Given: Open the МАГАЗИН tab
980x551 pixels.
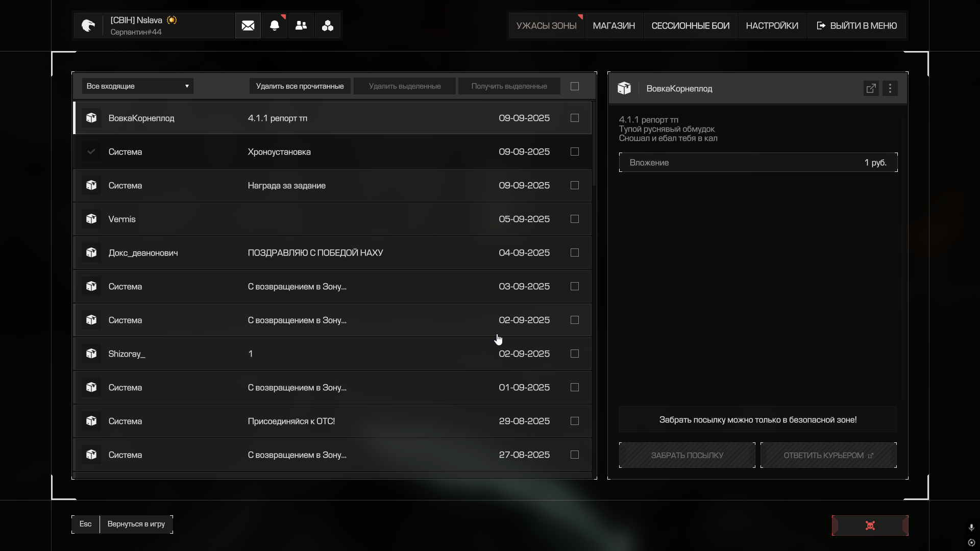Looking at the screenshot, I should (x=614, y=26).
